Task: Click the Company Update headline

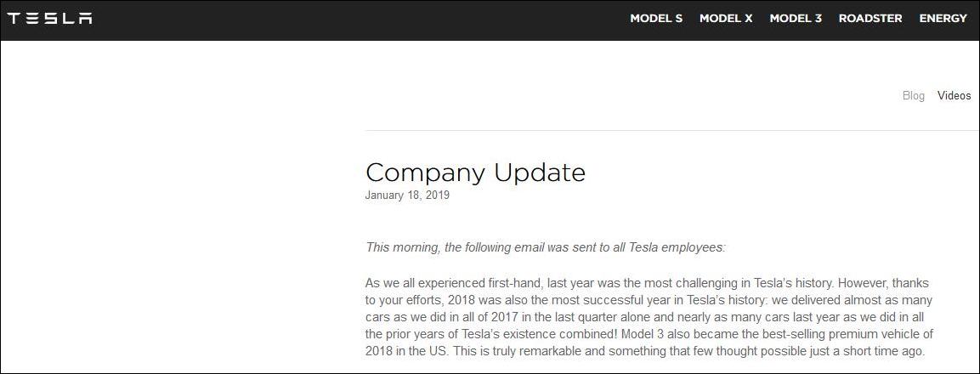Action: pos(475,173)
